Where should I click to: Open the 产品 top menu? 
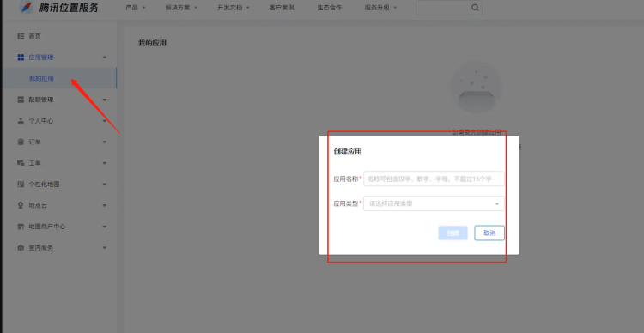tap(135, 8)
